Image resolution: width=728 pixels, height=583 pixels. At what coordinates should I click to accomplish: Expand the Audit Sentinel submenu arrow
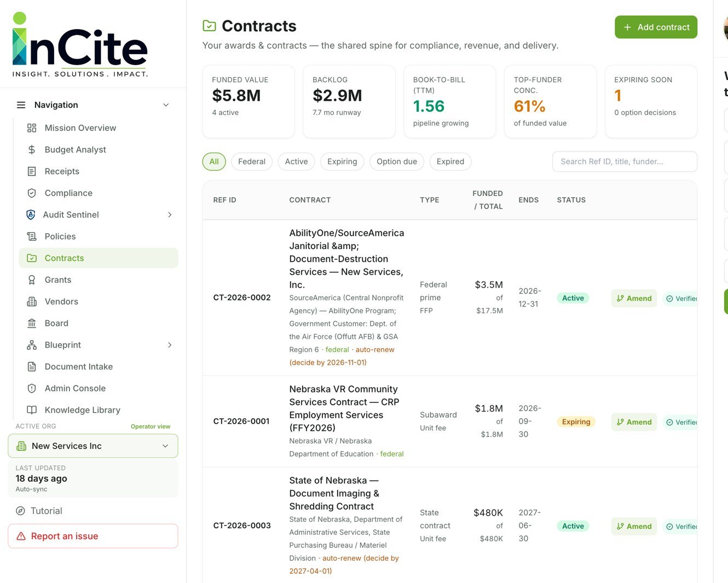click(x=170, y=215)
